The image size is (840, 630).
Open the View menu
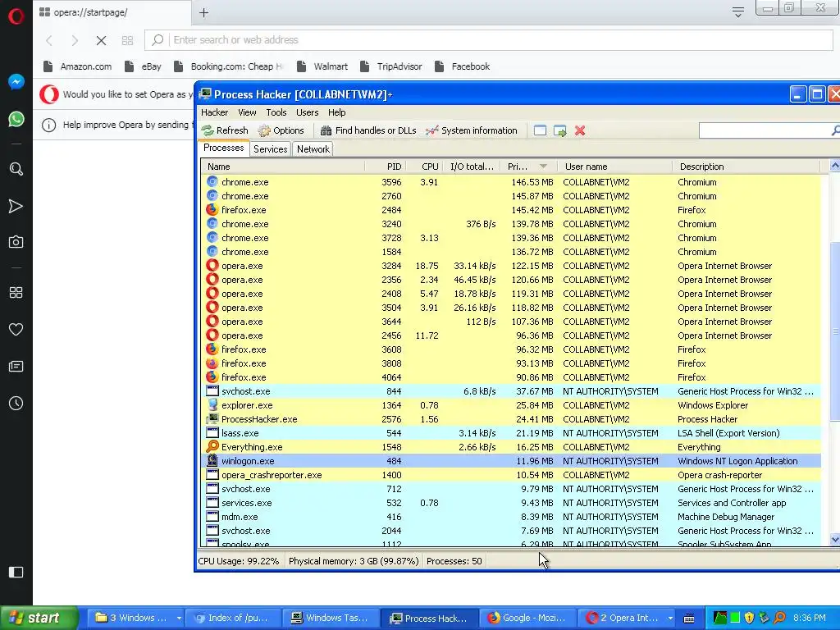(247, 112)
